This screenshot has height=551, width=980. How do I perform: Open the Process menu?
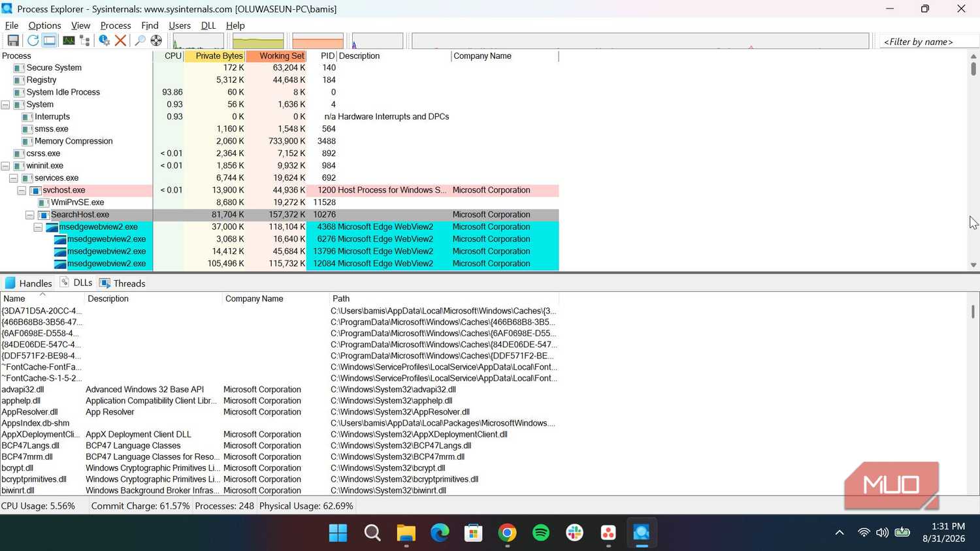coord(116,25)
